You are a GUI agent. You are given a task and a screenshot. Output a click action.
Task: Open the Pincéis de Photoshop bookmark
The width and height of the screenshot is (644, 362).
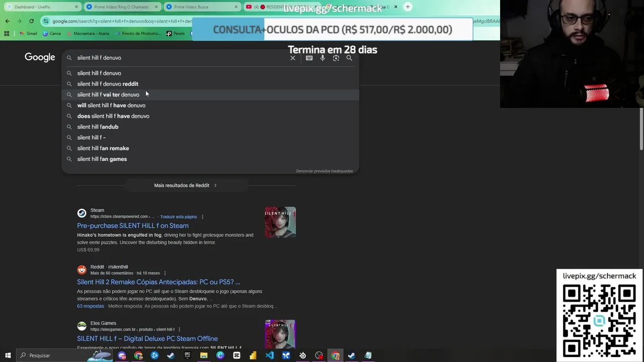tap(138, 33)
